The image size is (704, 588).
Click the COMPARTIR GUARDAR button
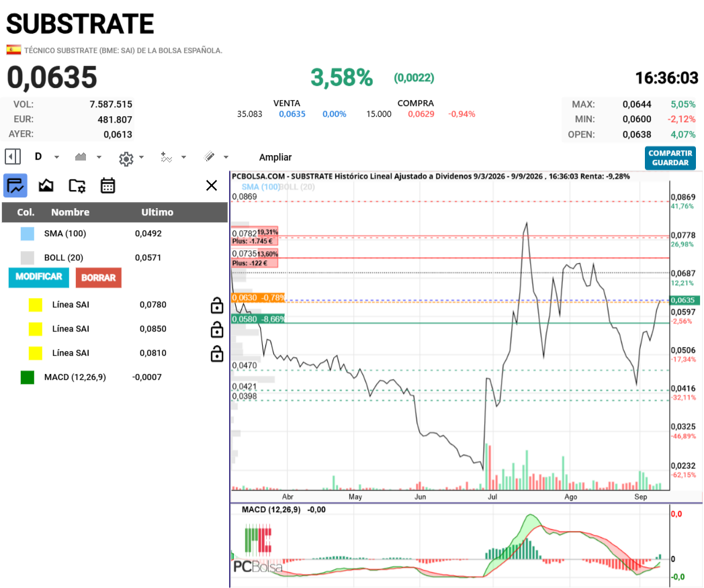pos(670,158)
